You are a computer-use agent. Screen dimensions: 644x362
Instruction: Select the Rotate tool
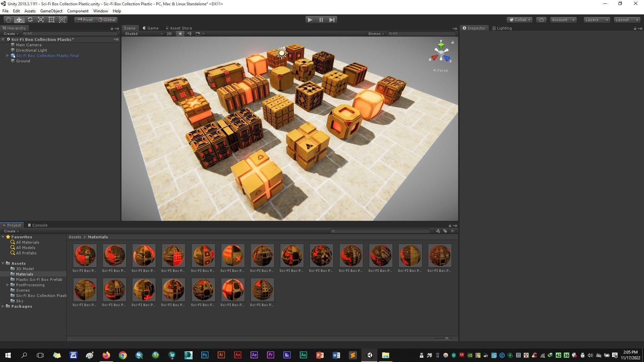(x=30, y=20)
